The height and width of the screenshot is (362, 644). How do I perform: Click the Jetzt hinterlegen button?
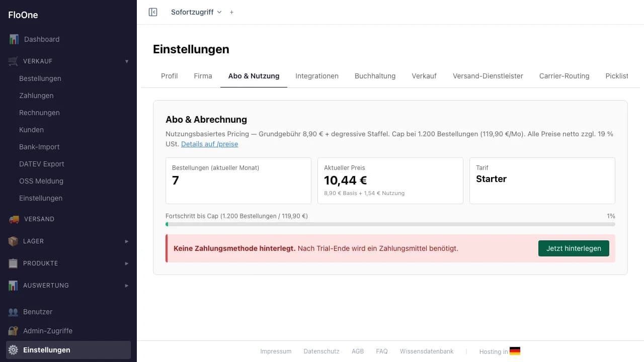[574, 248]
